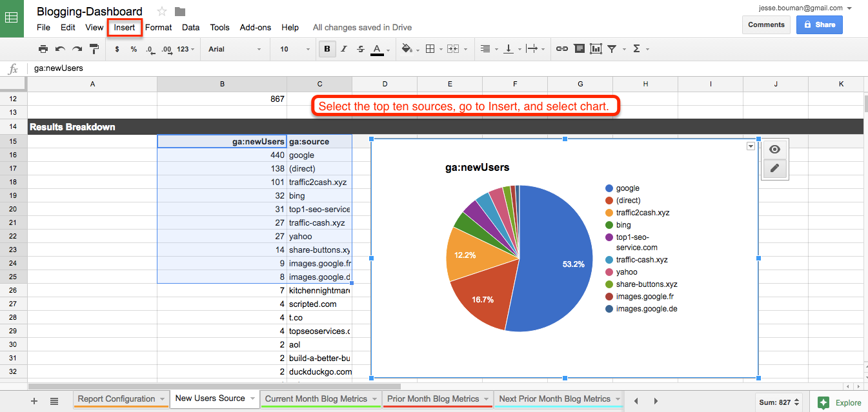The height and width of the screenshot is (412, 868).
Task: Open the More formats 123 dropdown
Action: coord(186,49)
